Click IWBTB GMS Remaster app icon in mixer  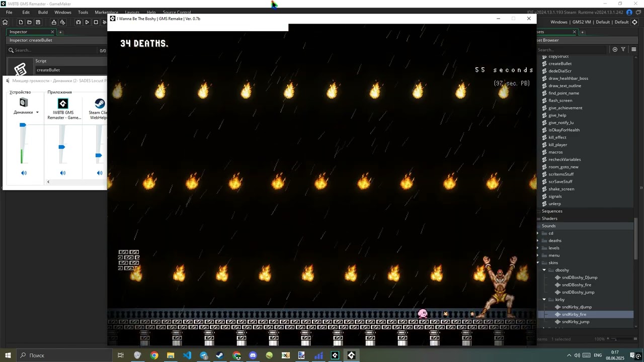tap(63, 104)
